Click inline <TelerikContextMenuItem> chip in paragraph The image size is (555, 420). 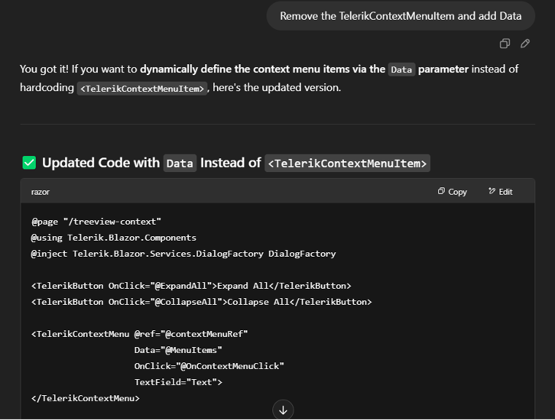coord(142,88)
